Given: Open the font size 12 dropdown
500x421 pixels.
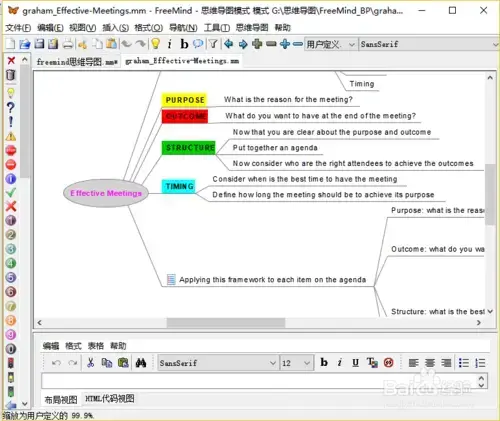Looking at the screenshot, I should (x=297, y=363).
